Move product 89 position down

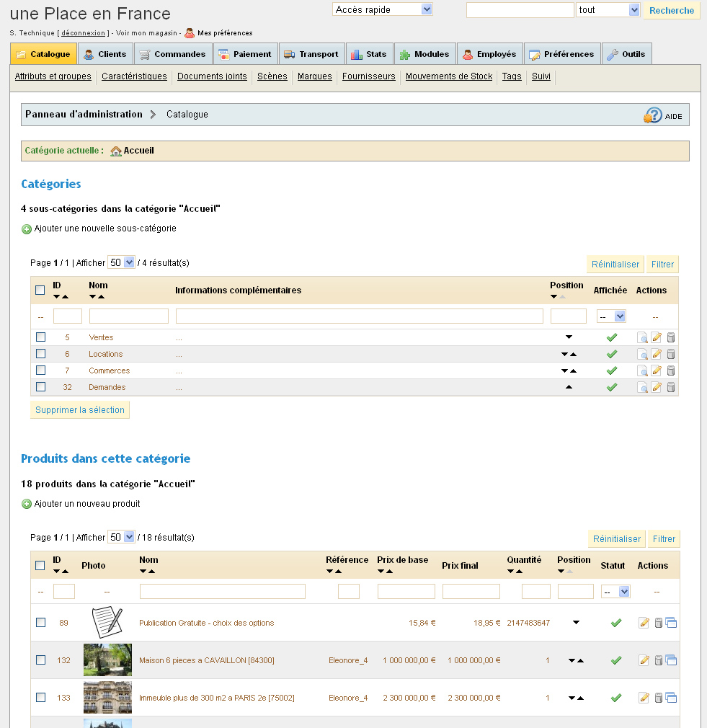pos(576,623)
